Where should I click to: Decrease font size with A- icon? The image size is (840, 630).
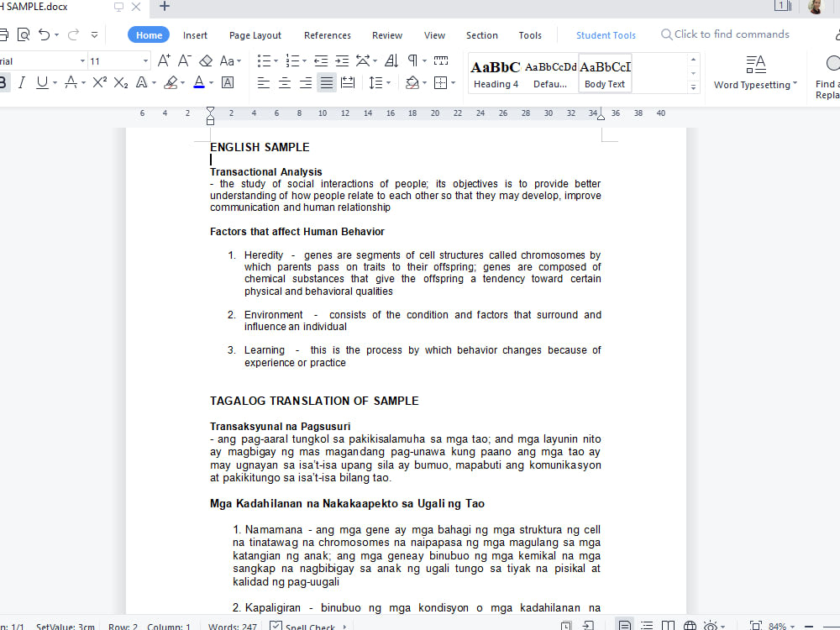[x=184, y=60]
